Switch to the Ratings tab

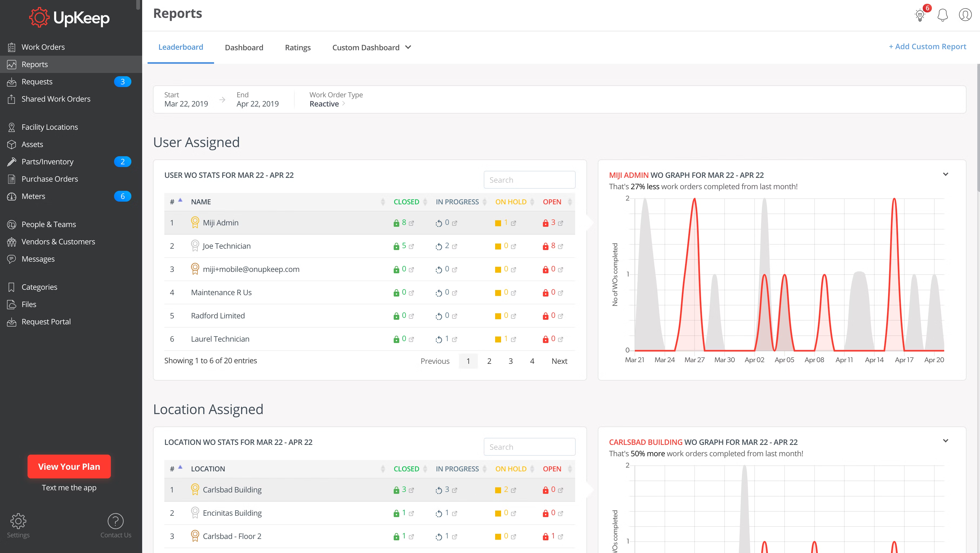click(x=298, y=47)
